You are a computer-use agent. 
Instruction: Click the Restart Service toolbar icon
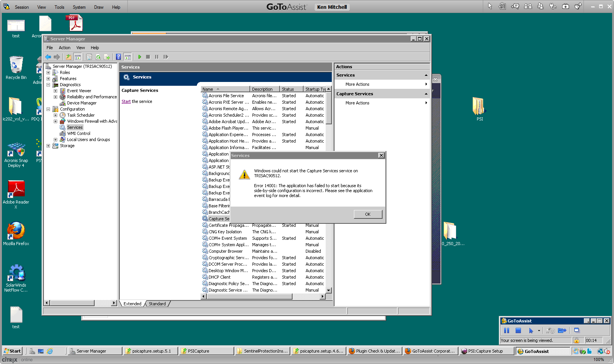166,57
